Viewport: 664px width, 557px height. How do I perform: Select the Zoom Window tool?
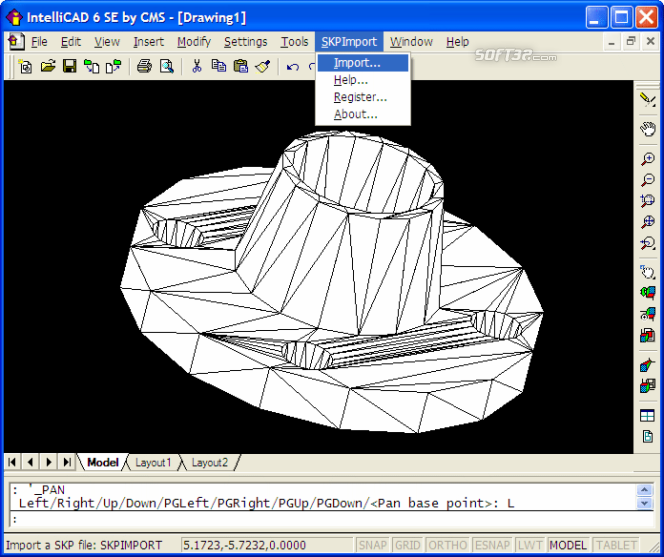pos(647,200)
